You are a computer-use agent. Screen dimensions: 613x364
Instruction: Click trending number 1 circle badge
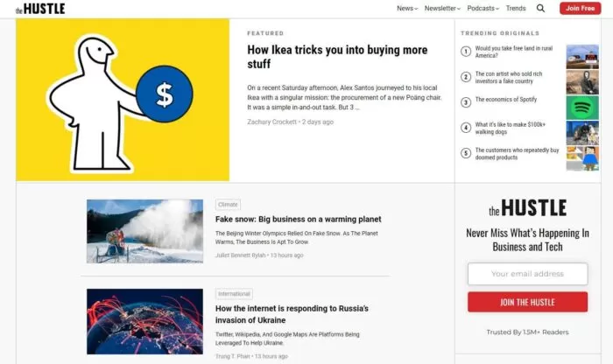(x=466, y=52)
